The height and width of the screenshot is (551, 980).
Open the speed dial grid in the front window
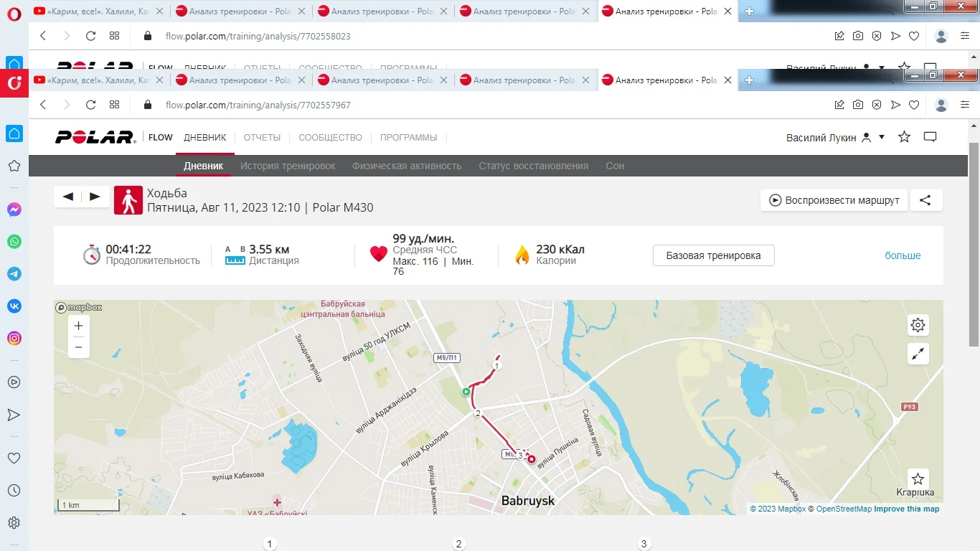[x=114, y=105]
